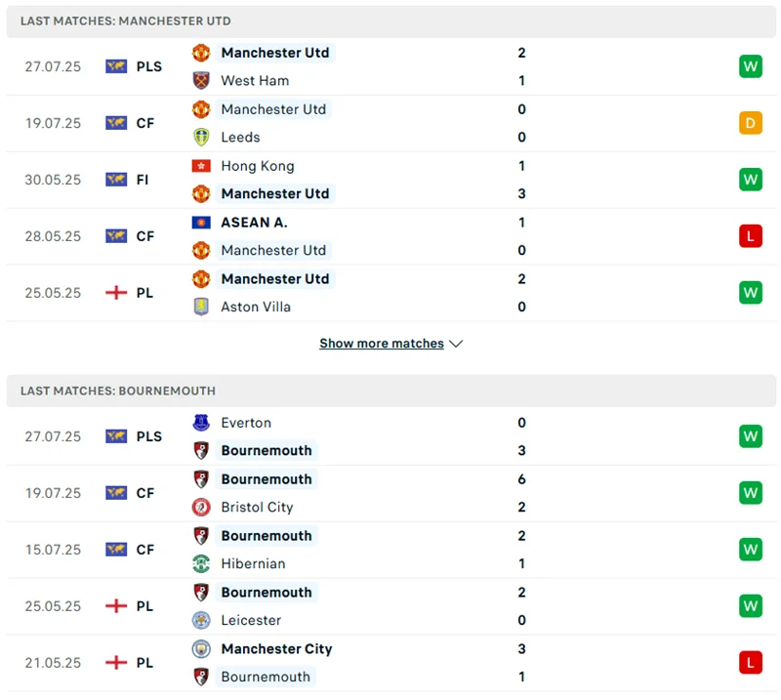Expand Show more matches chevron

[456, 344]
